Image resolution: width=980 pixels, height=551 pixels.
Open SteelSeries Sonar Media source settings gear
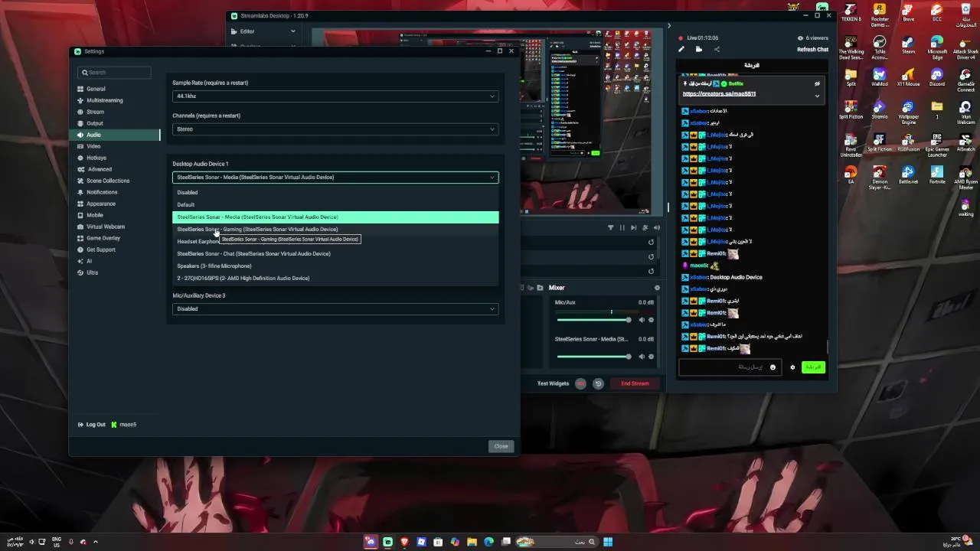click(x=652, y=357)
